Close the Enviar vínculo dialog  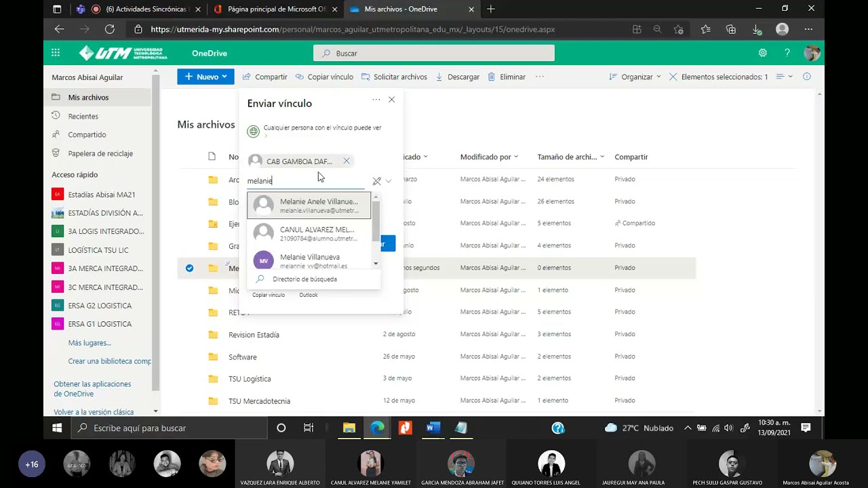[391, 100]
